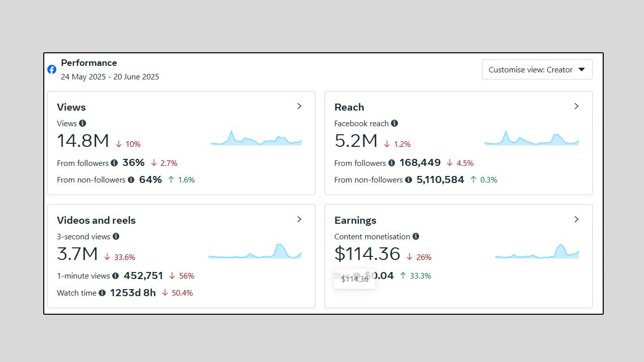Click the 168,449 followers reach value

click(420, 163)
